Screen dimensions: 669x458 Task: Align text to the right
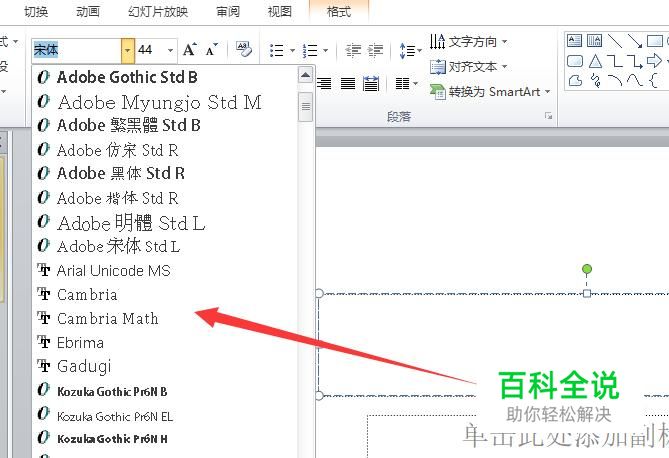324,83
